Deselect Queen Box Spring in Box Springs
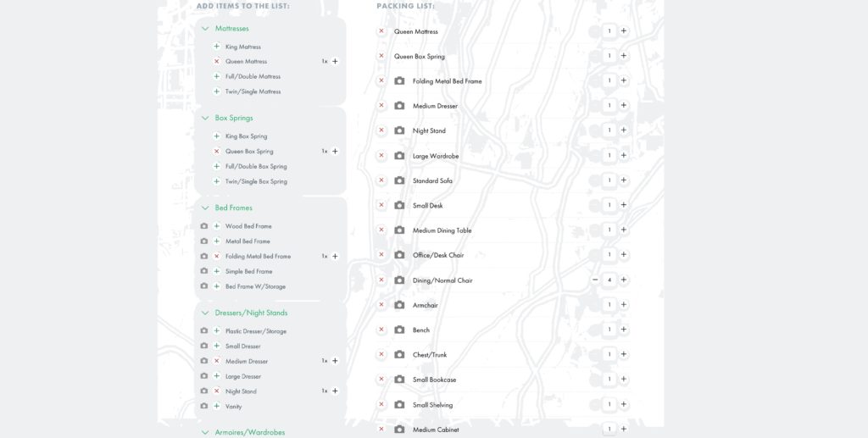 [x=217, y=152]
